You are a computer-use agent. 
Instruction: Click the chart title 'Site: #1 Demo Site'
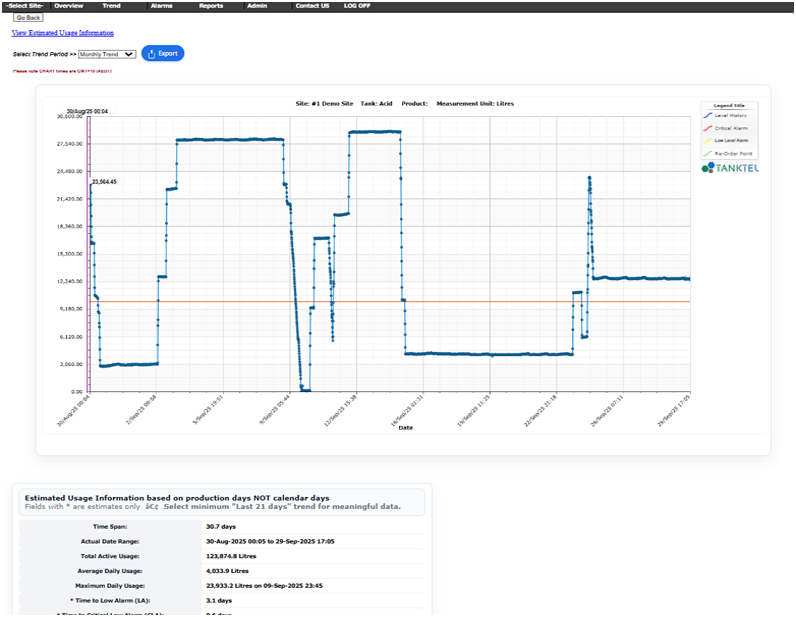pyautogui.click(x=324, y=104)
